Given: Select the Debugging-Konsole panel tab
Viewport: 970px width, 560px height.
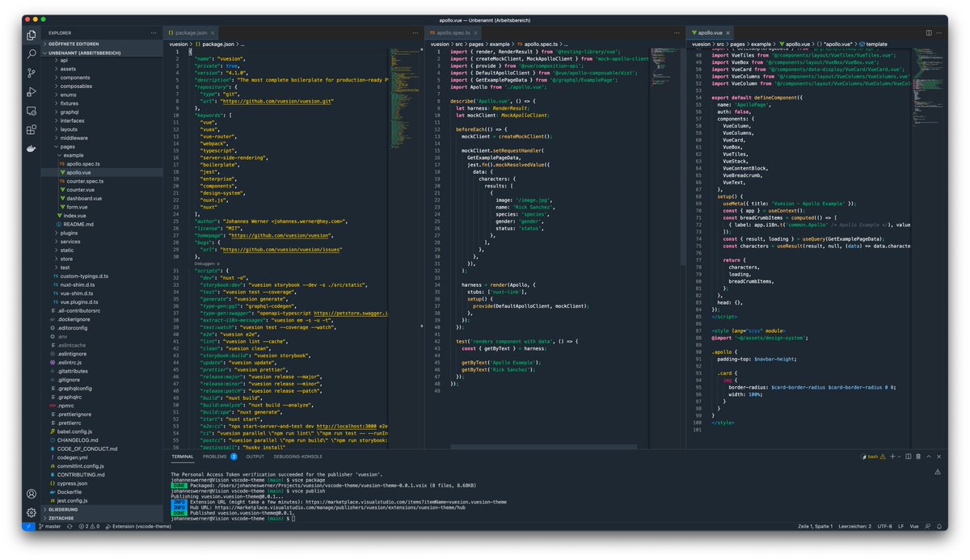Looking at the screenshot, I should click(297, 457).
